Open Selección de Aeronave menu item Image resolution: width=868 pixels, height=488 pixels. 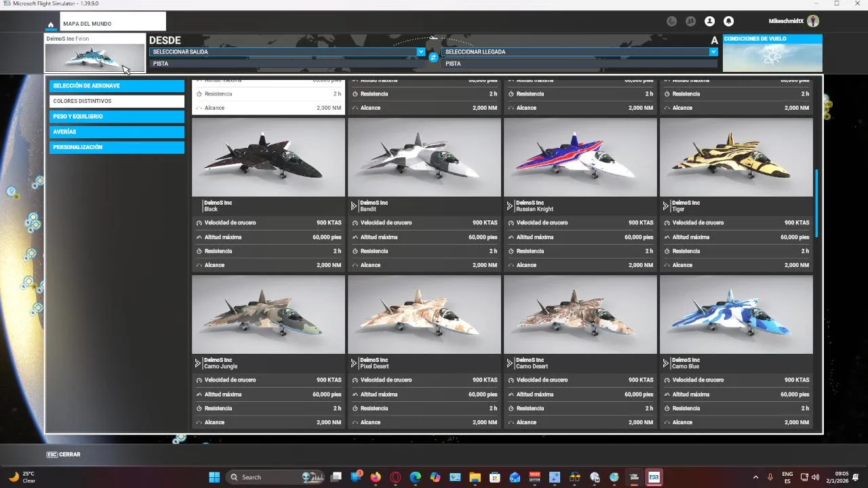click(x=117, y=86)
